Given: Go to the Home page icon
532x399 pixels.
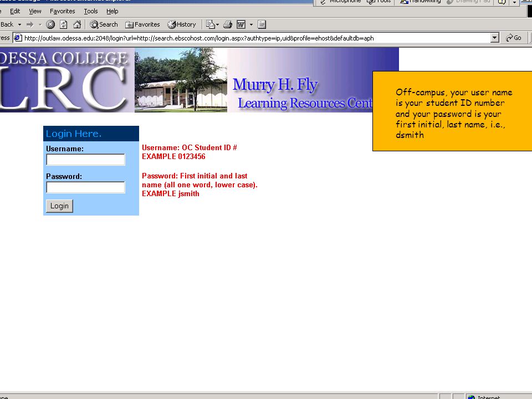Looking at the screenshot, I should [x=78, y=24].
